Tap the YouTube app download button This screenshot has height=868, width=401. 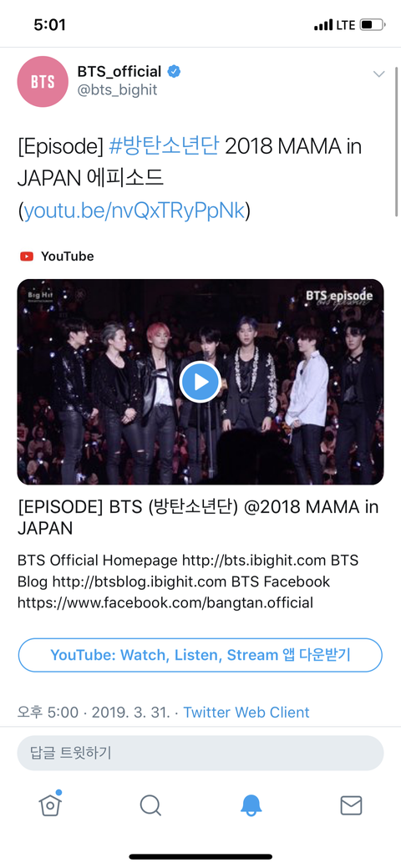(x=200, y=656)
